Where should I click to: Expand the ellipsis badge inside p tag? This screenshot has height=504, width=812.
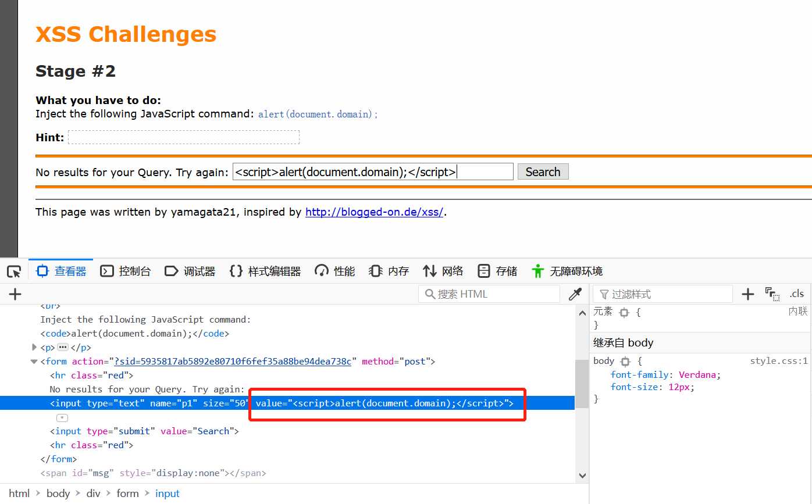coord(63,348)
